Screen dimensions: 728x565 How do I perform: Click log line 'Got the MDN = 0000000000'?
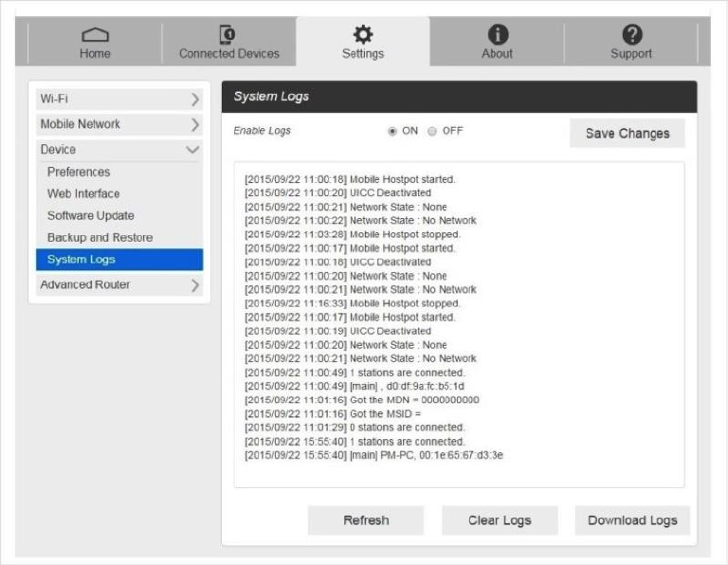pyautogui.click(x=362, y=400)
